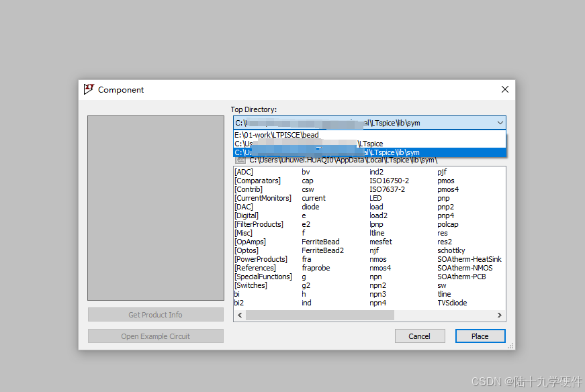The image size is (585, 392).
Task: Open the [Contrib] folder
Action: click(249, 189)
